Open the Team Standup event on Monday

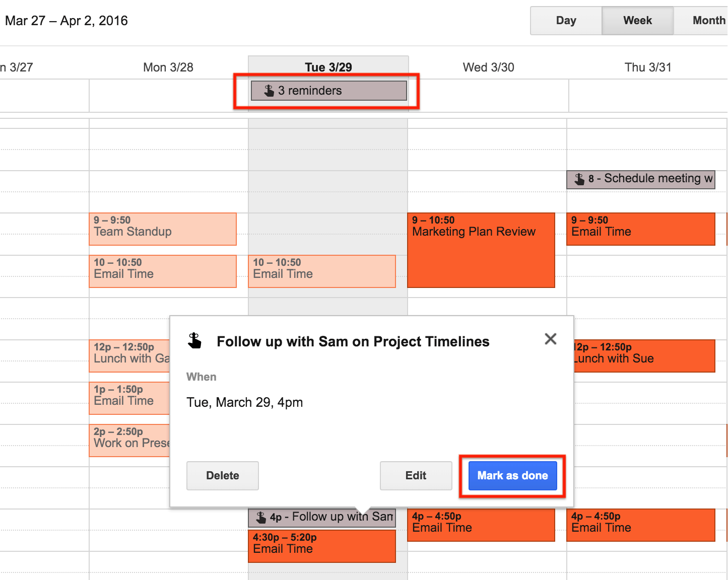point(163,229)
